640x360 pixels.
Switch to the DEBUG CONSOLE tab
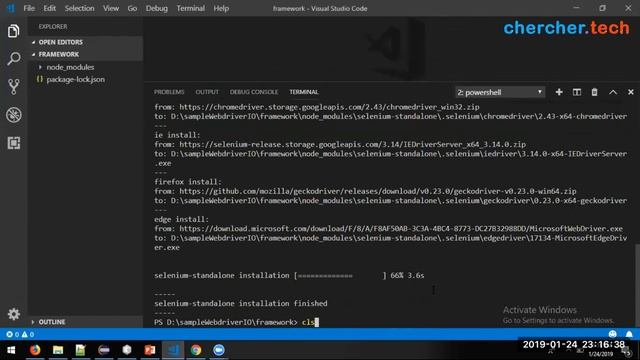253,92
